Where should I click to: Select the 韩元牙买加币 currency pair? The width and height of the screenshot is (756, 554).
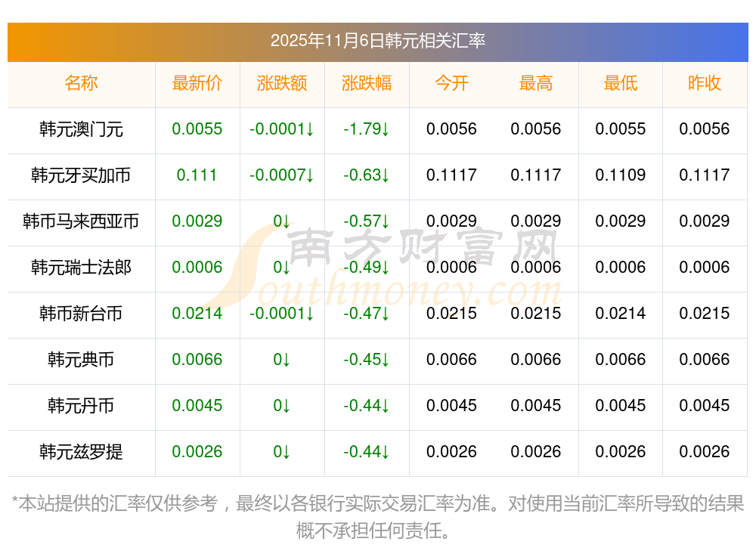coord(81,175)
